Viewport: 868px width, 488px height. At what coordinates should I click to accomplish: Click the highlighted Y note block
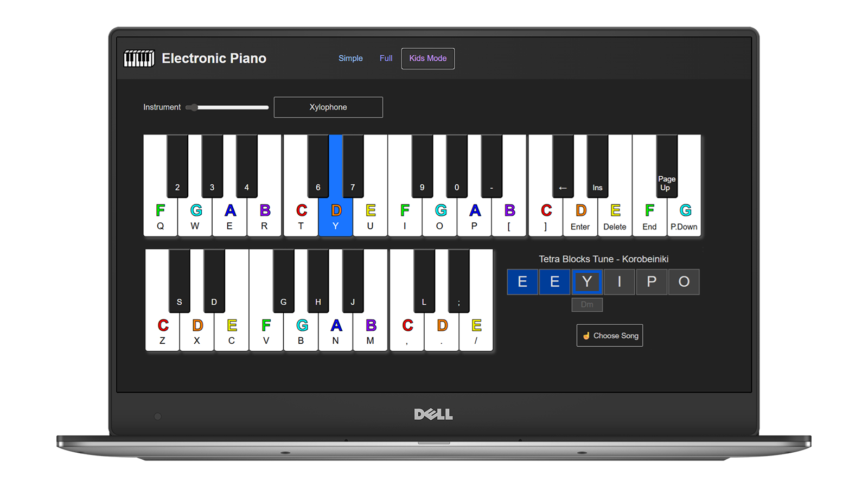pos(586,282)
